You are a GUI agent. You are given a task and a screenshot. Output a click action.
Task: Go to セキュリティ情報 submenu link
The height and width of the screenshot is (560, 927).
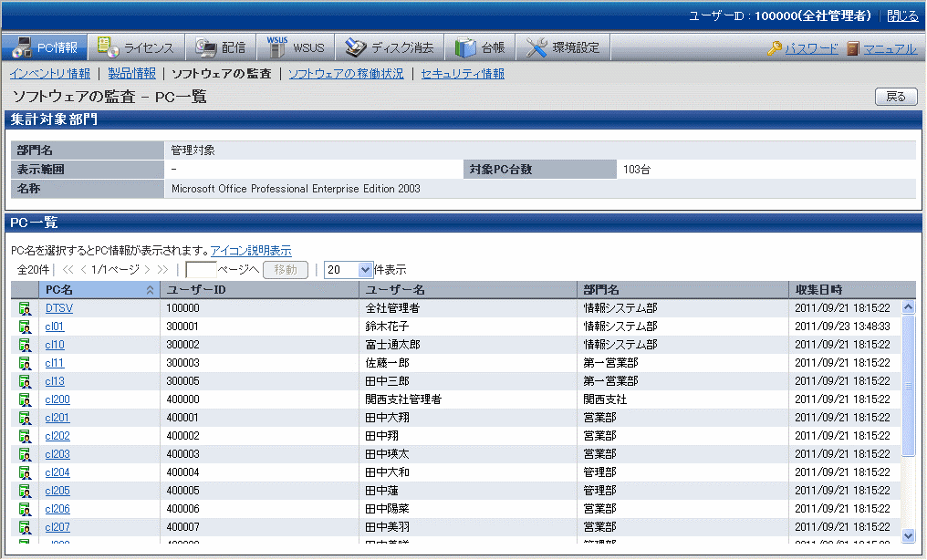pyautogui.click(x=463, y=74)
